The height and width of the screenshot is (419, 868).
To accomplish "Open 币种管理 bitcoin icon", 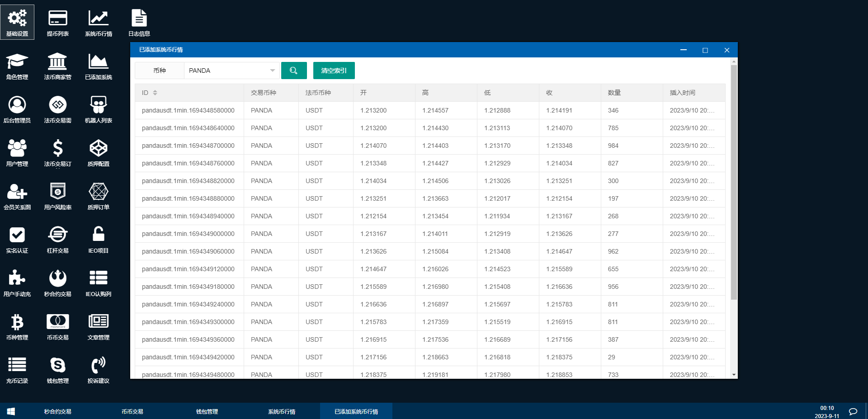I will pos(17,322).
